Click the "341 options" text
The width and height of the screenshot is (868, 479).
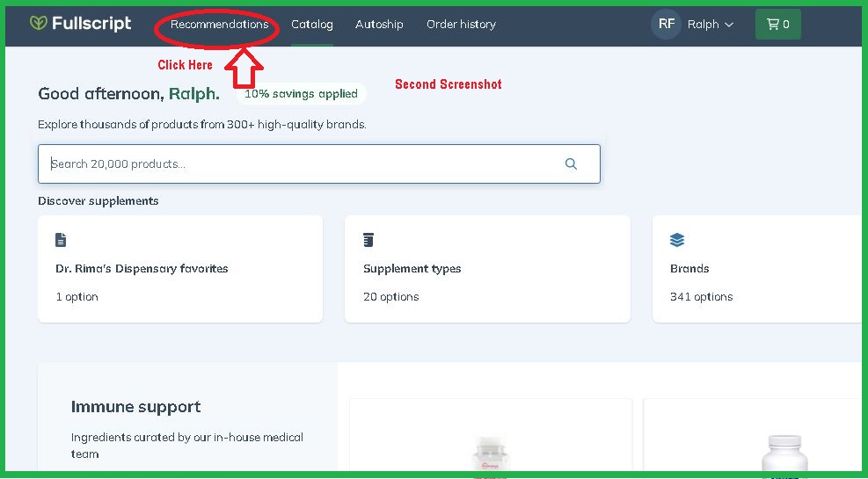pyautogui.click(x=702, y=297)
